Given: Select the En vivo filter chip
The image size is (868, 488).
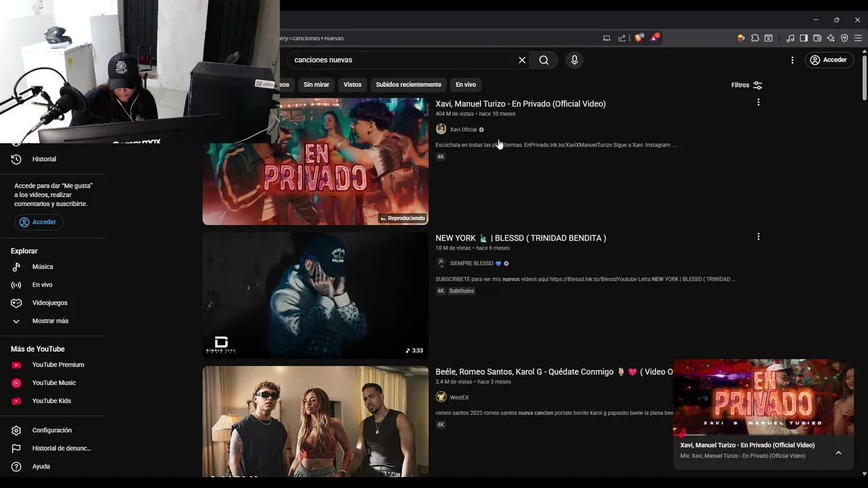Looking at the screenshot, I should pos(465,85).
